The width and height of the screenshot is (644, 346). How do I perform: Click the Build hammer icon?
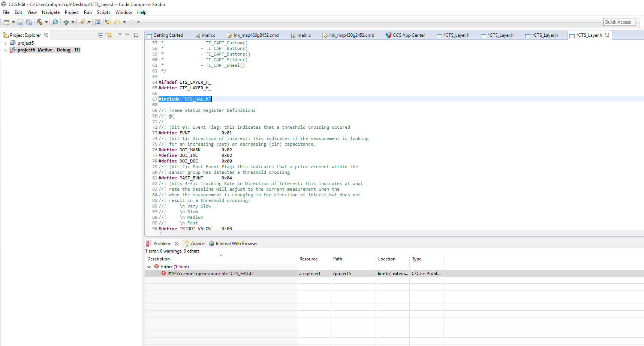39,22
